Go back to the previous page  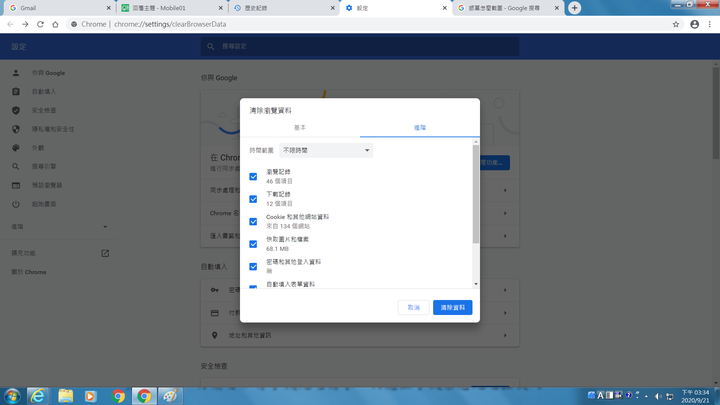(x=10, y=24)
